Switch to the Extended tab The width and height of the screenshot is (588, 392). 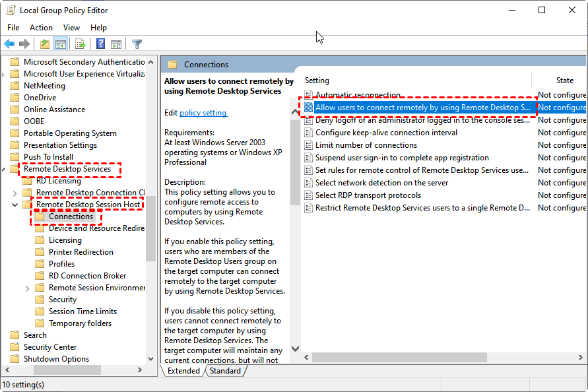[x=183, y=371]
